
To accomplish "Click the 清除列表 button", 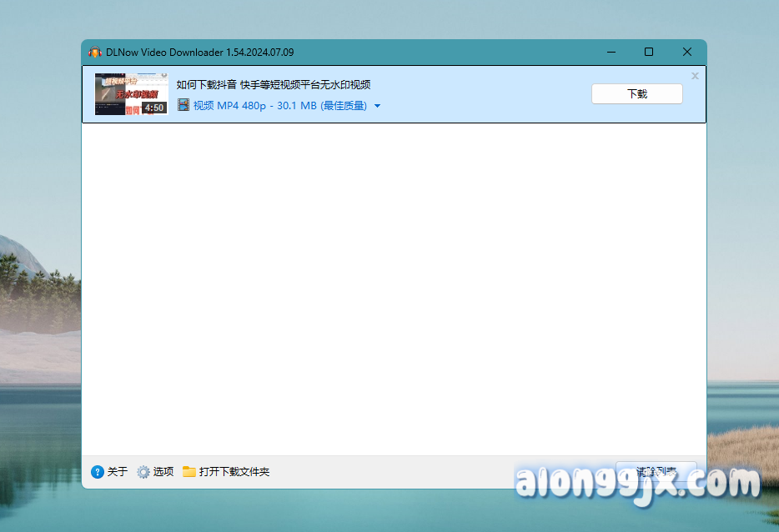I will pyautogui.click(x=656, y=471).
